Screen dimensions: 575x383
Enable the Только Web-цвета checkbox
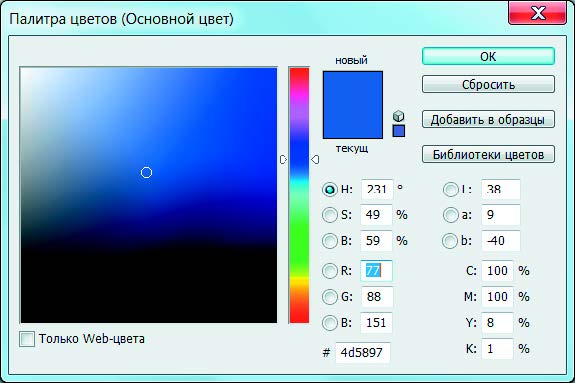click(x=27, y=339)
